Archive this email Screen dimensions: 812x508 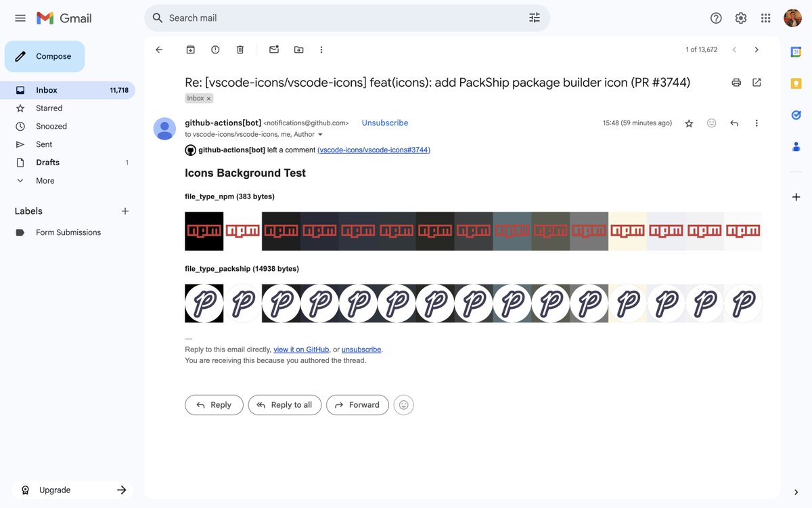click(191, 49)
